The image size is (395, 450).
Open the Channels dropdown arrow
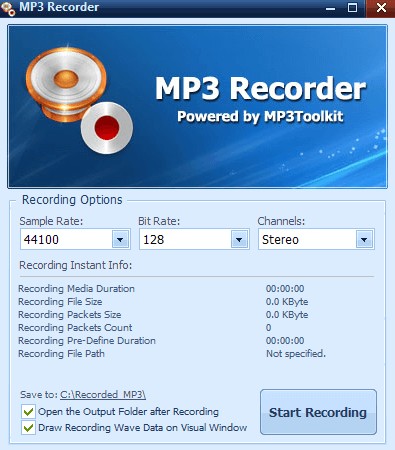[364, 239]
